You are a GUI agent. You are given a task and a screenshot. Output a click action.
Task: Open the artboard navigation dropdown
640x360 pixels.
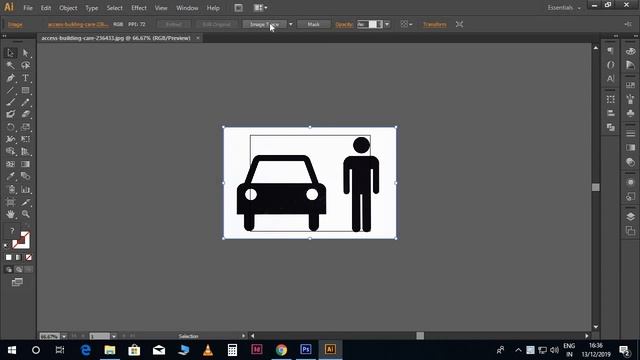(114, 336)
